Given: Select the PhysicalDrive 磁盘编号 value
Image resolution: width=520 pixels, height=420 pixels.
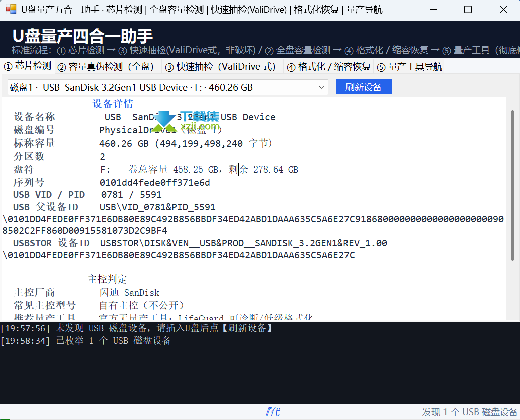Looking at the screenshot, I should (160, 130).
